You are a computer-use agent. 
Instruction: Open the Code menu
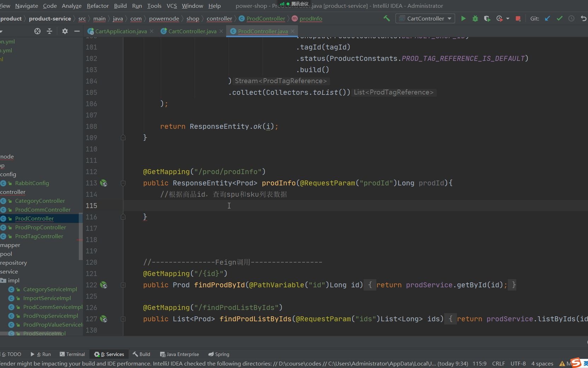[50, 6]
